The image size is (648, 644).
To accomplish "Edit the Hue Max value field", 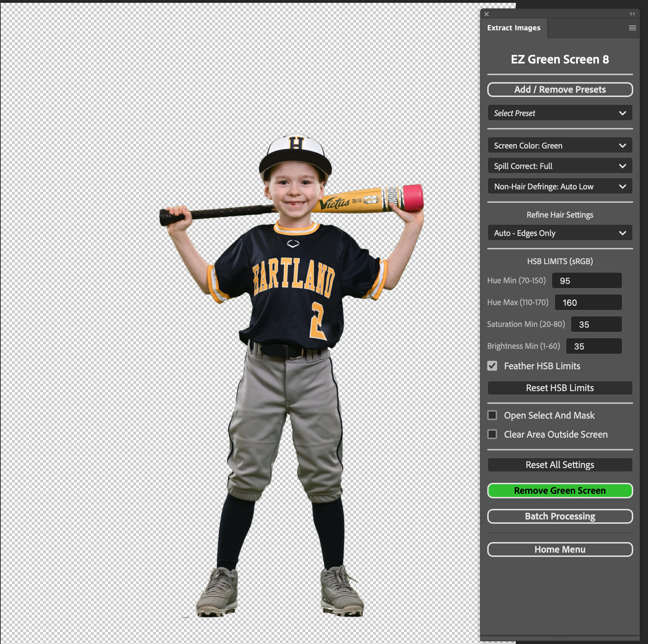I will click(x=588, y=303).
